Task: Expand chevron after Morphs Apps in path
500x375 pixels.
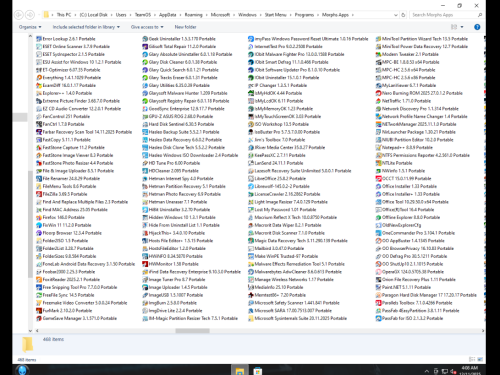Action: coord(353,15)
